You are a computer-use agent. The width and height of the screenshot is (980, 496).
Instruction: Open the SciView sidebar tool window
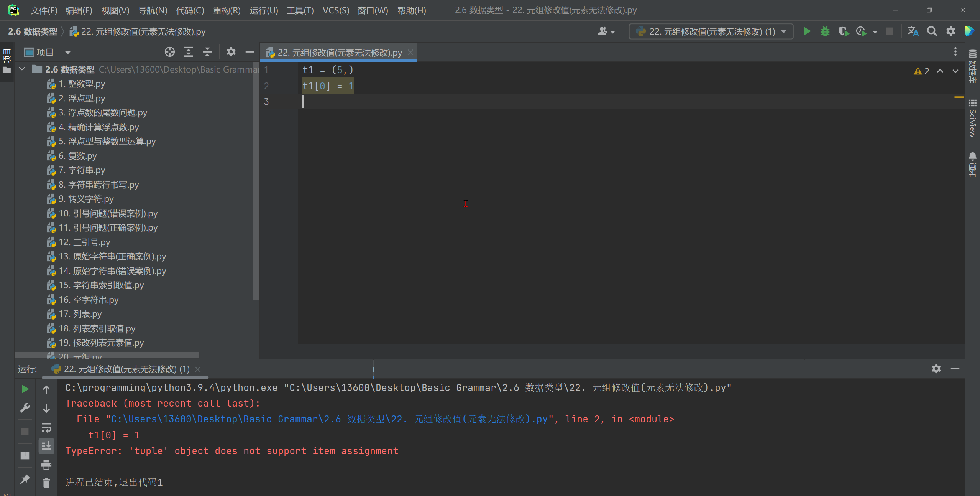(972, 118)
